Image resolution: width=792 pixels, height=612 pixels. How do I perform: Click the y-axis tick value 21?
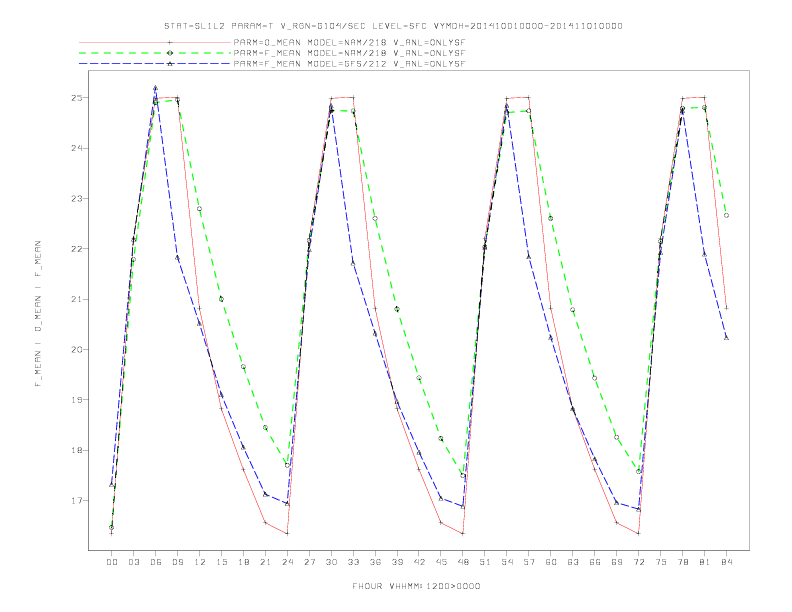(77, 299)
